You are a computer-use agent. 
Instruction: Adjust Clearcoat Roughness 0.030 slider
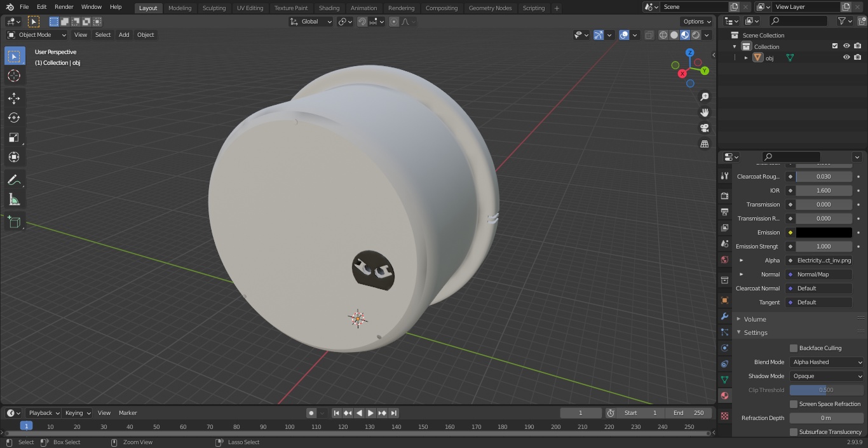coord(824,177)
